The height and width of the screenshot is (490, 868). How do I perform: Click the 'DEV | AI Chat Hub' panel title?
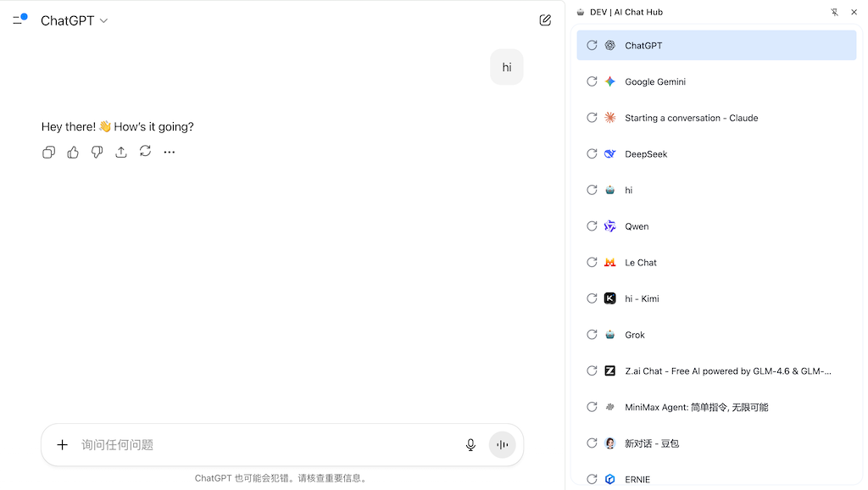click(626, 12)
